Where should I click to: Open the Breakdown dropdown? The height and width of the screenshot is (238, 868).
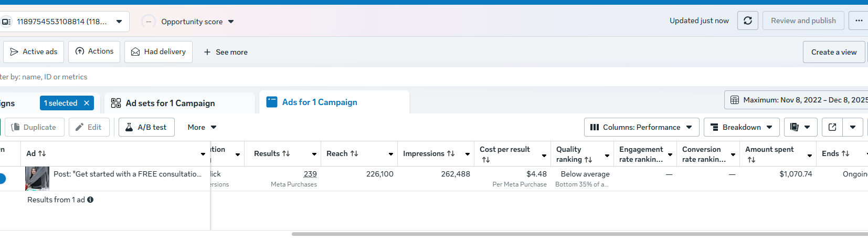tap(742, 127)
